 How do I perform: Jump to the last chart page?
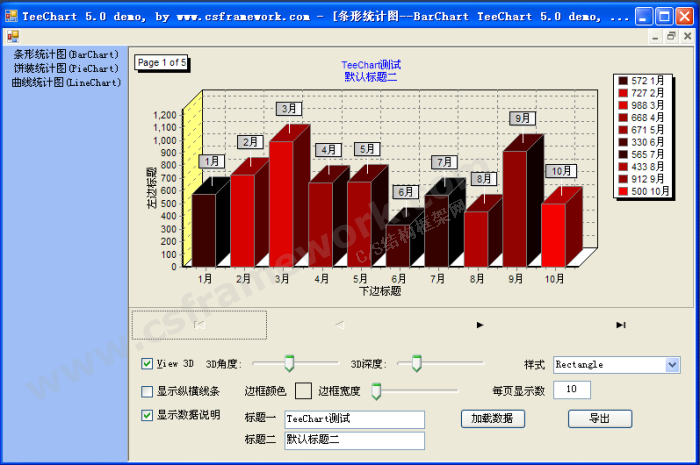coord(621,325)
